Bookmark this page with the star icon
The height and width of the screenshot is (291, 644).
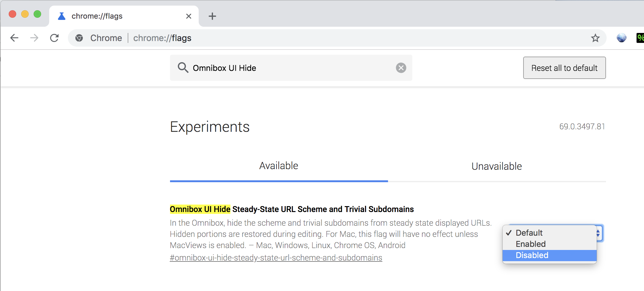pos(595,38)
